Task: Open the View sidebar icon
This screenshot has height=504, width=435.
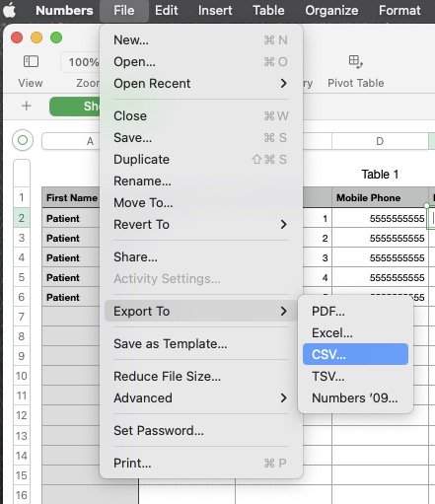Action: pos(31,61)
